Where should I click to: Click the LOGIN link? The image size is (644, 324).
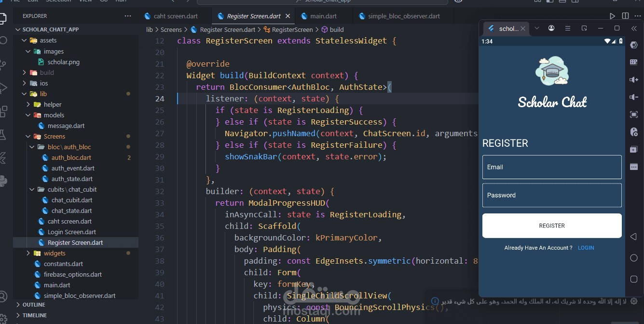[586, 248]
